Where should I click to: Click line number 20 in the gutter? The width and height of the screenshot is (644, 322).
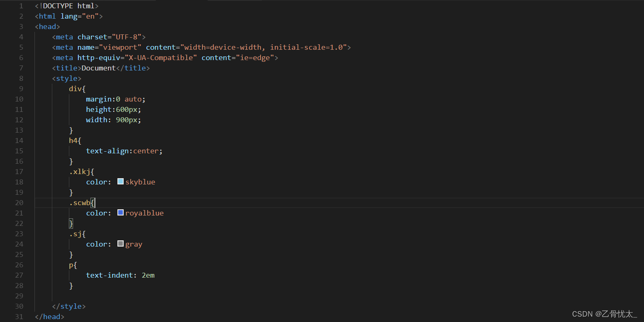click(x=19, y=202)
